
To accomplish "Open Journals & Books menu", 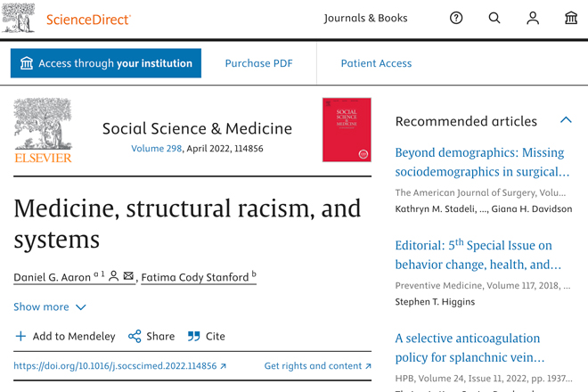I will (x=365, y=18).
